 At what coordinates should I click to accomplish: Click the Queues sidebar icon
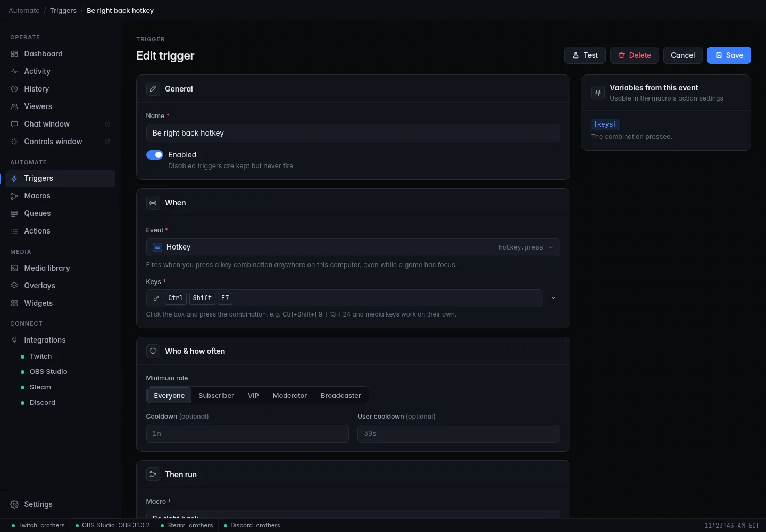14,214
